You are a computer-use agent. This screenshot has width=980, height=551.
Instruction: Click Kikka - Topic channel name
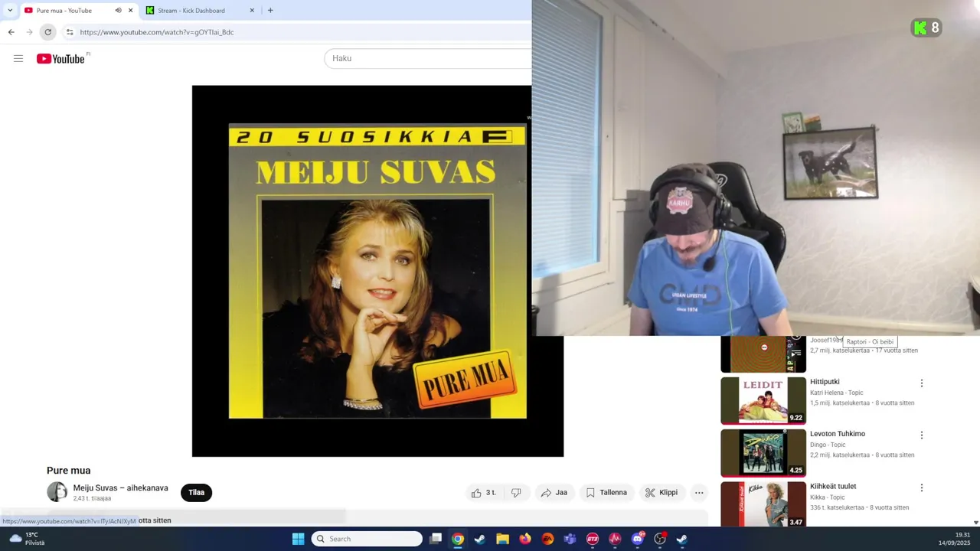point(827,497)
